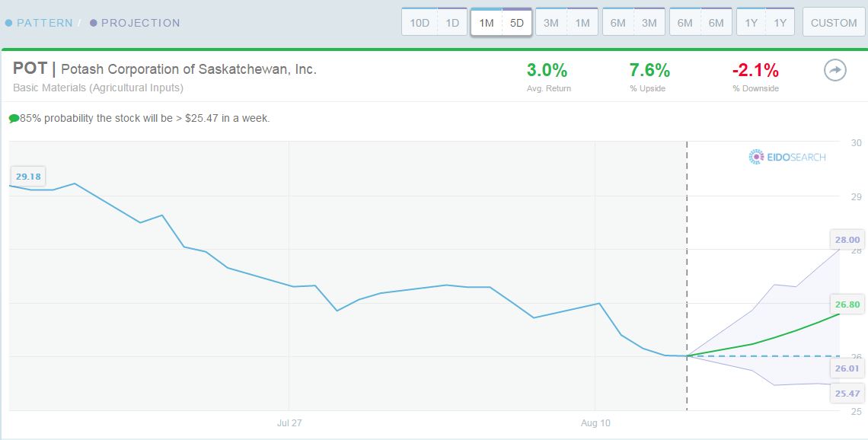Choose the 3M pattern / 1M projection range

tap(566, 22)
